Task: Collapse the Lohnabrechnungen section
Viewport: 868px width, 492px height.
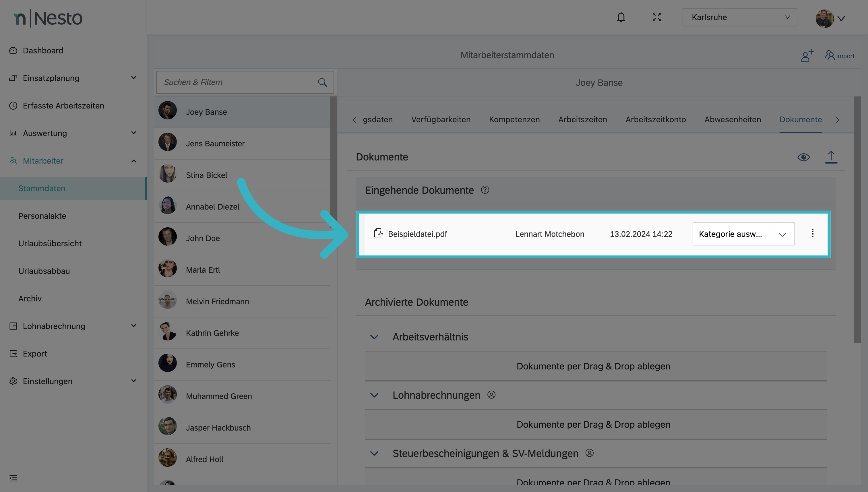Action: [x=374, y=395]
